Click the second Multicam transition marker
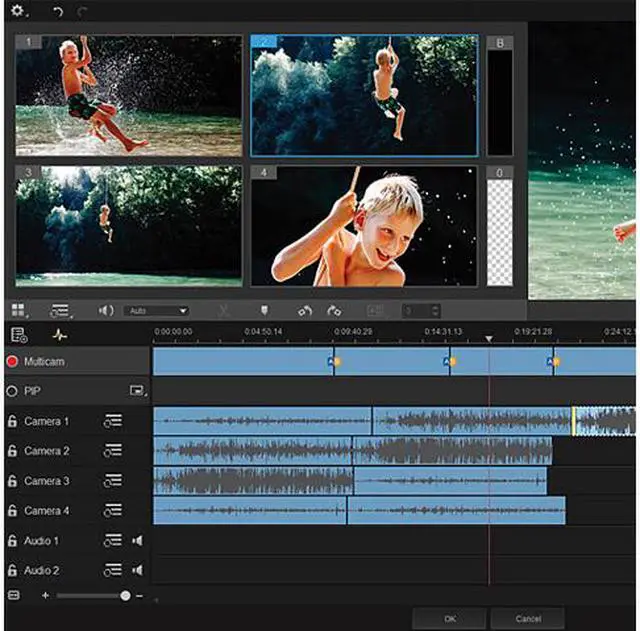Image resolution: width=640 pixels, height=631 pixels. coord(449,361)
